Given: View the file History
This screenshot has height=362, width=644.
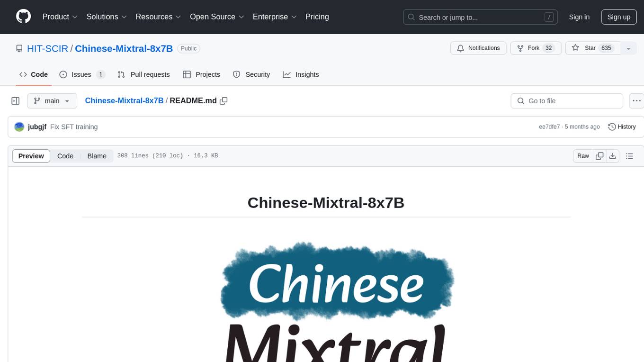Looking at the screenshot, I should click(622, 127).
